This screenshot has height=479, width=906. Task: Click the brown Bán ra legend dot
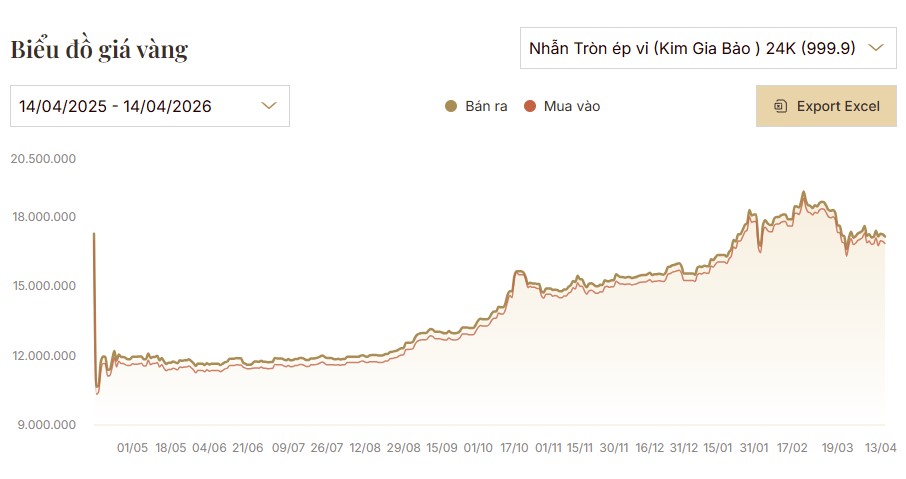451,106
